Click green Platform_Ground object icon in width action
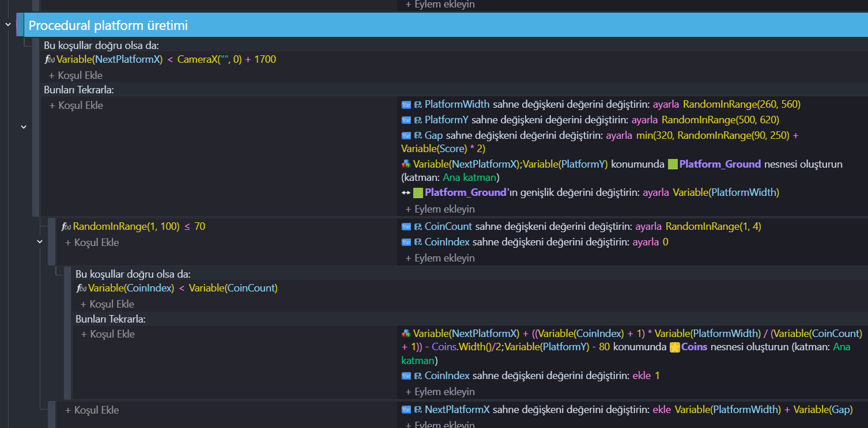This screenshot has height=428, width=868. coord(418,192)
